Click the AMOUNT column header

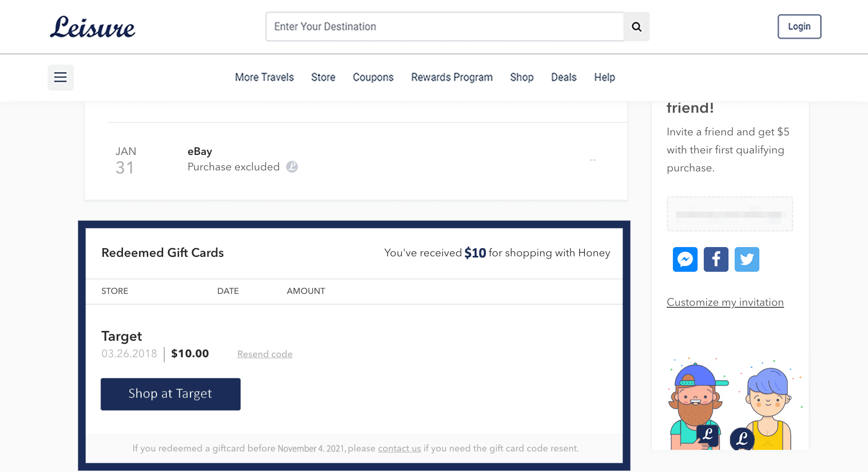(x=306, y=291)
